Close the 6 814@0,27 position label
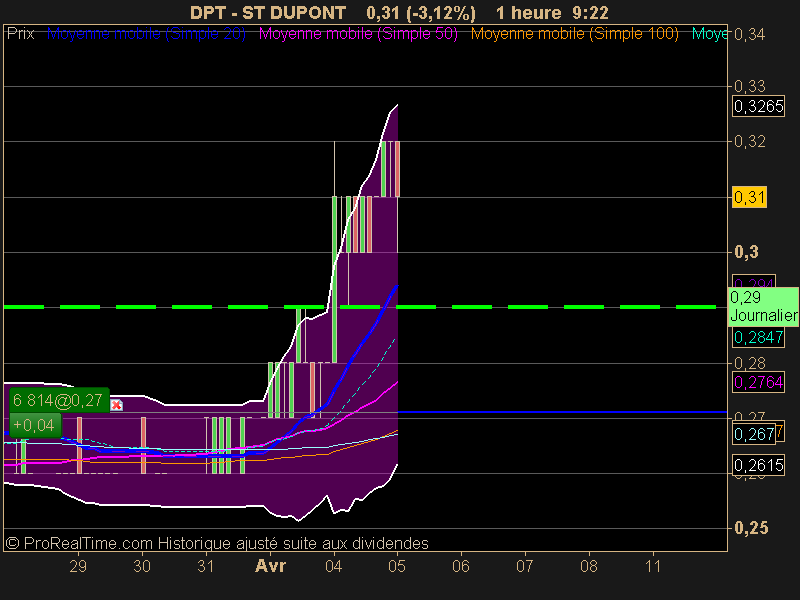Screen dimensions: 800x600 pyautogui.click(x=116, y=405)
